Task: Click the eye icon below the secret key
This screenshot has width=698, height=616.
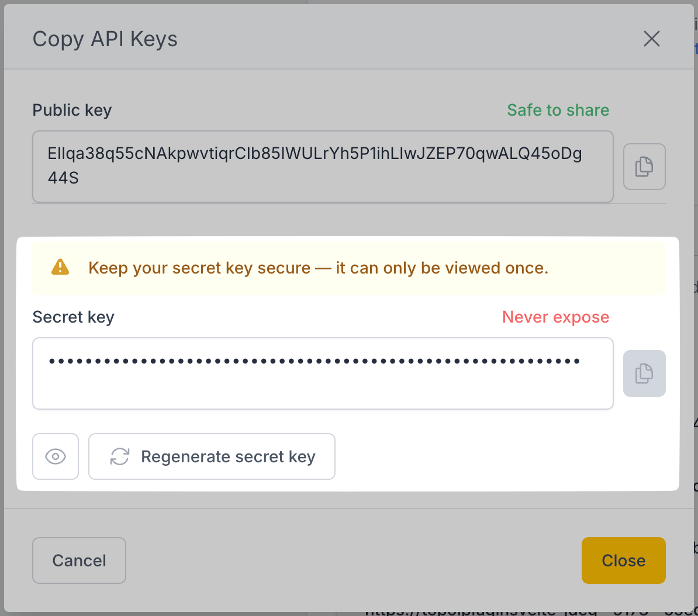Action: tap(56, 456)
